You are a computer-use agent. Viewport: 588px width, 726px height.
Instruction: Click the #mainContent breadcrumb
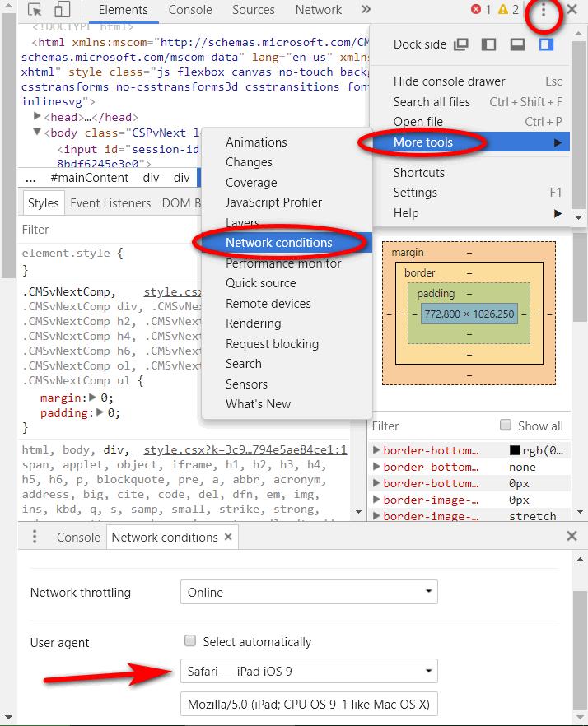[x=90, y=178]
